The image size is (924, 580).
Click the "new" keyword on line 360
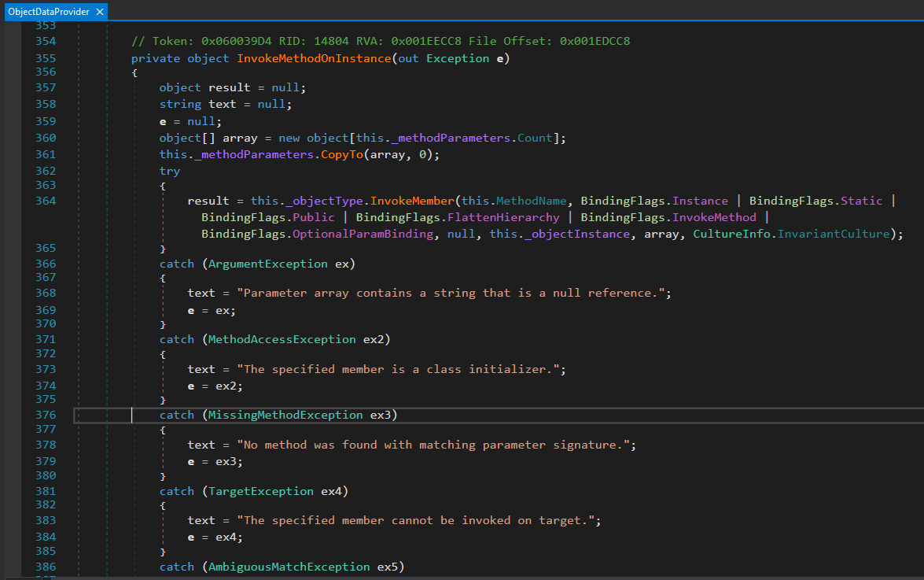pyautogui.click(x=289, y=138)
